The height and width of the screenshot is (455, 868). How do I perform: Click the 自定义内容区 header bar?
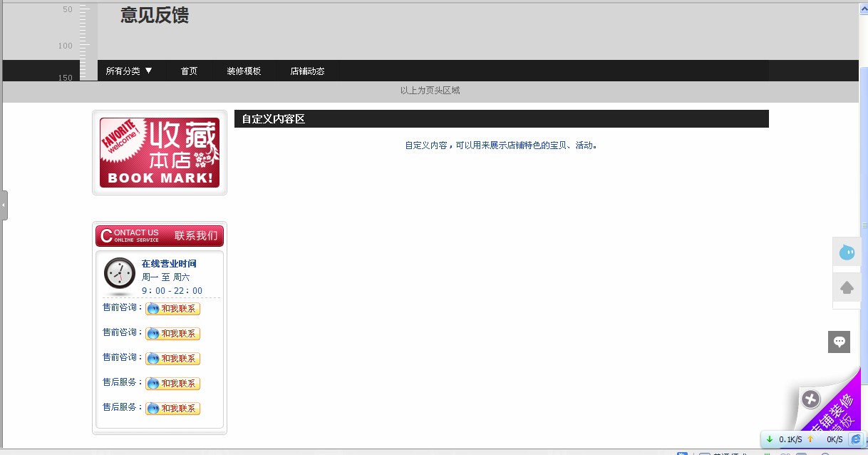click(x=501, y=118)
